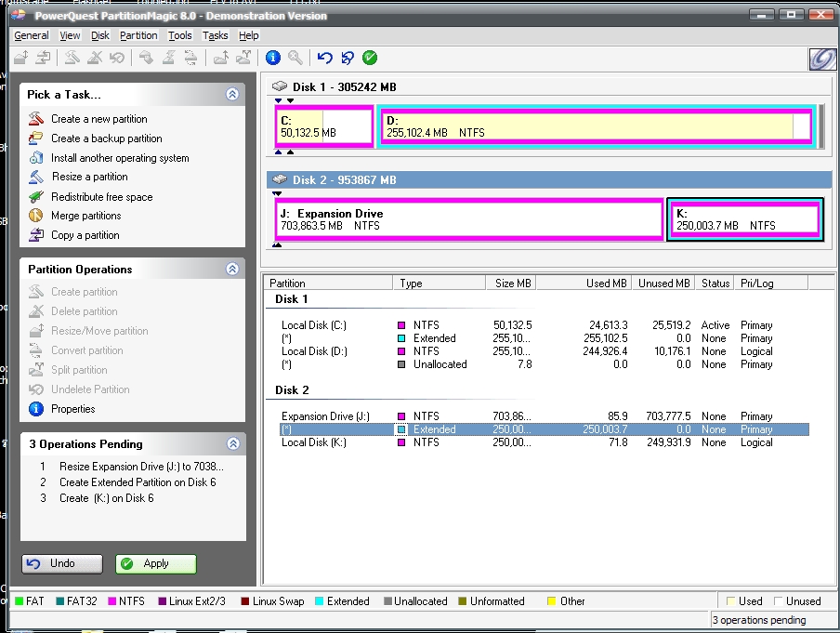840x633 pixels.
Task: Click the Create partition hammer toolbar icon
Action: coord(72,57)
